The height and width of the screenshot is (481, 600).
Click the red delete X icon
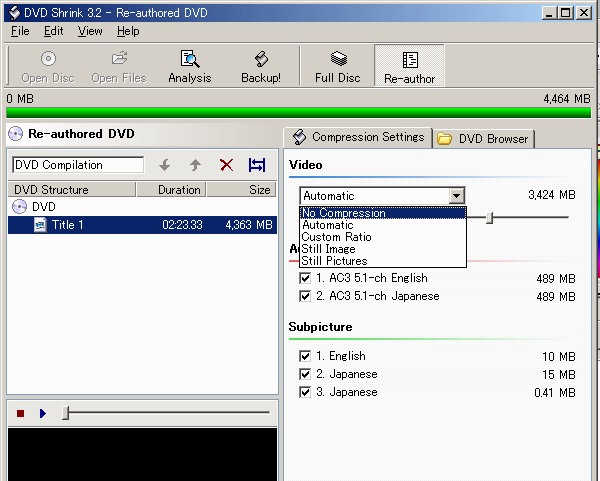point(226,165)
